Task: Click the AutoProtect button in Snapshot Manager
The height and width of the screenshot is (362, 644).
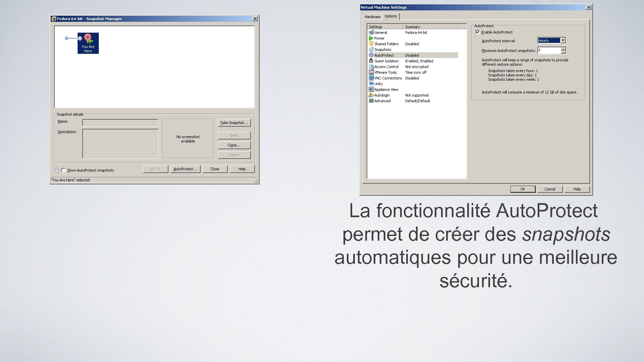Action: coord(185,169)
